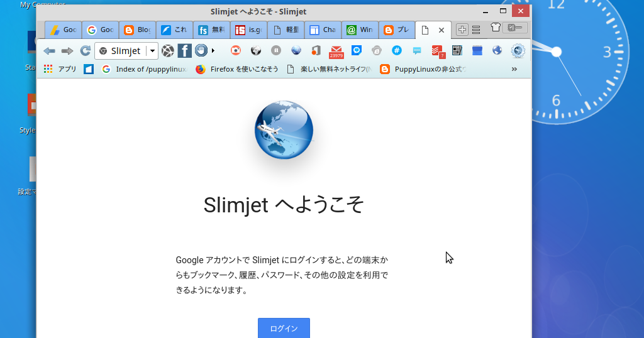The height and width of the screenshot is (338, 644).
Task: Switch to the is.g tab
Action: (x=248, y=30)
